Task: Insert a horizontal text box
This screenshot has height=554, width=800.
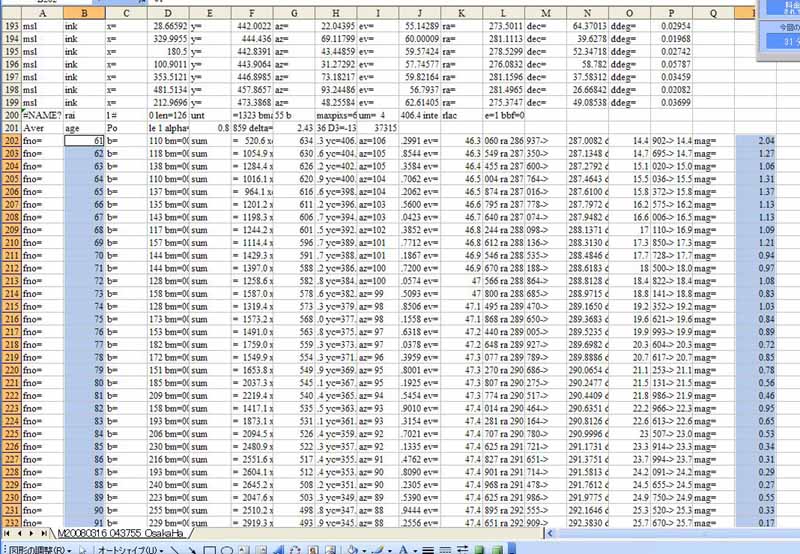Action: pyautogui.click(x=244, y=550)
